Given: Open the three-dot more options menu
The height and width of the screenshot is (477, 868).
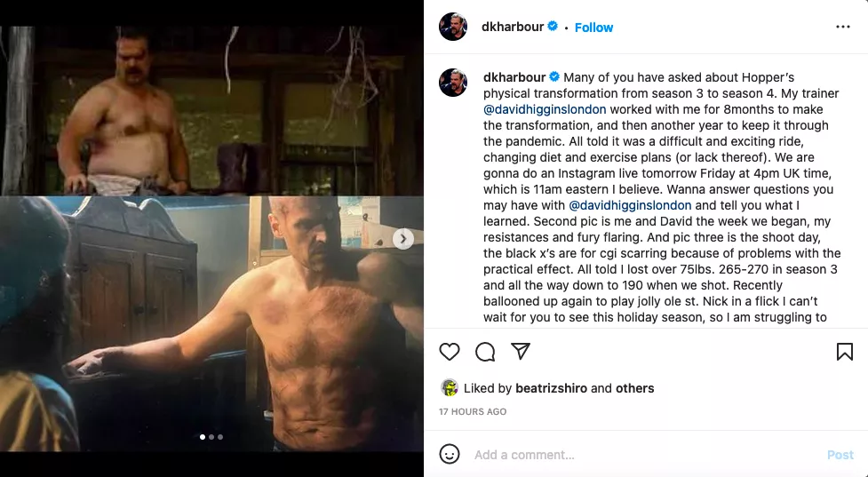Looking at the screenshot, I should (842, 28).
